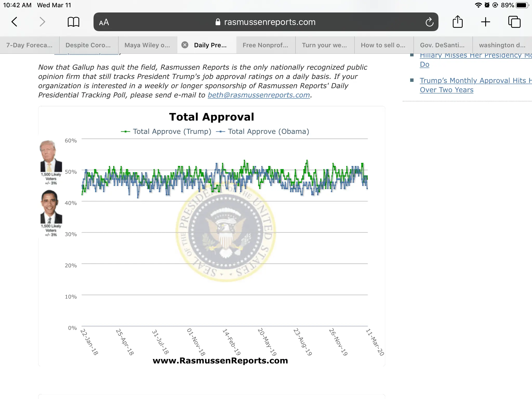Open Hillary Misses Her Presidency link

(475, 59)
